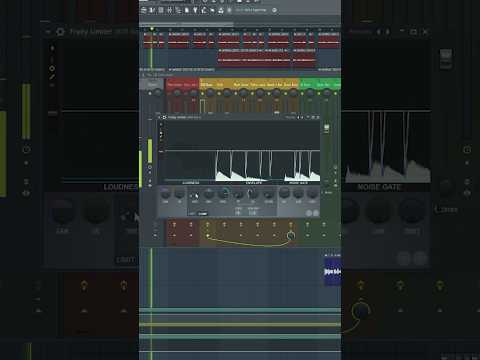Click the Noise Gate REL knob
480x360 pixels.
313,194
